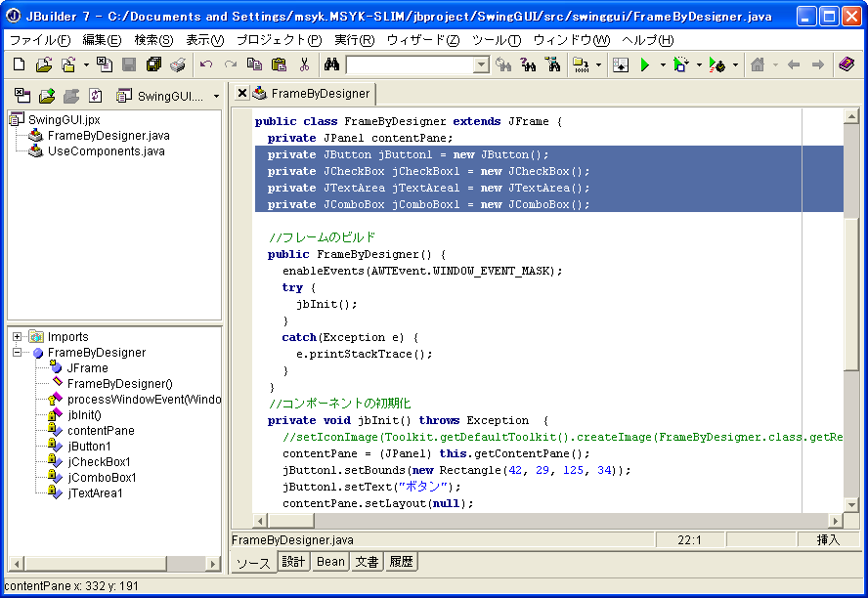Click the editor horizontal scrollbar right arrow
The image size is (868, 598).
tap(835, 521)
